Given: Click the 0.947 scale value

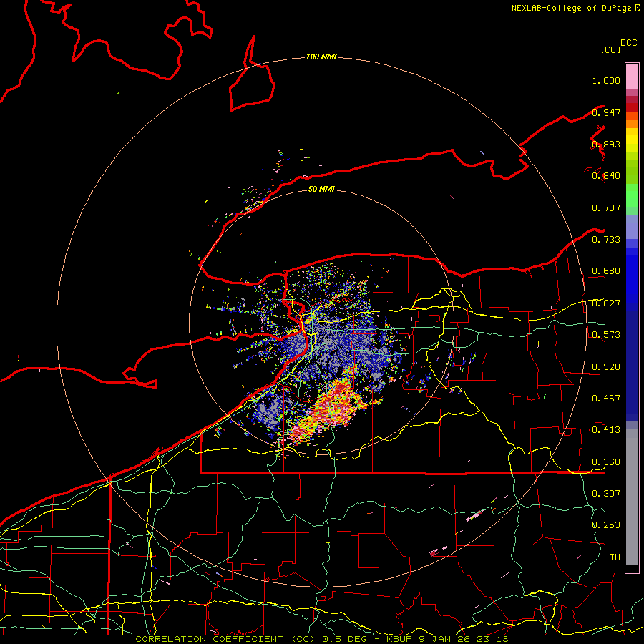Looking at the screenshot, I should (x=606, y=112).
